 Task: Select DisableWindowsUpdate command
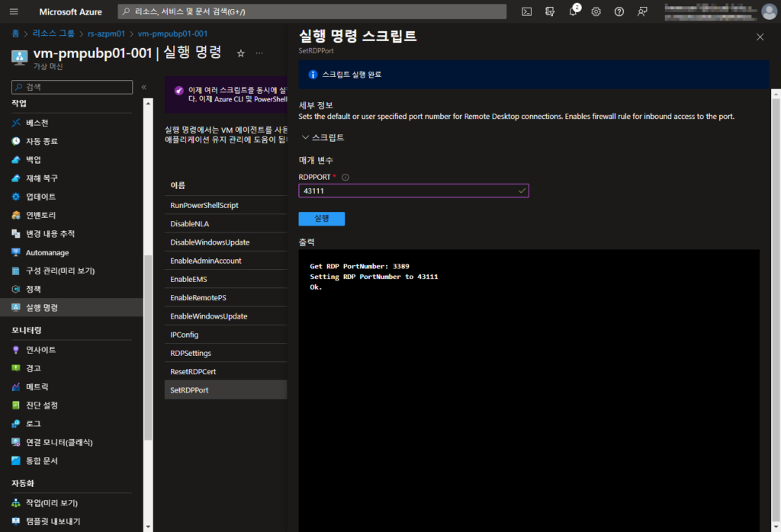click(x=226, y=242)
